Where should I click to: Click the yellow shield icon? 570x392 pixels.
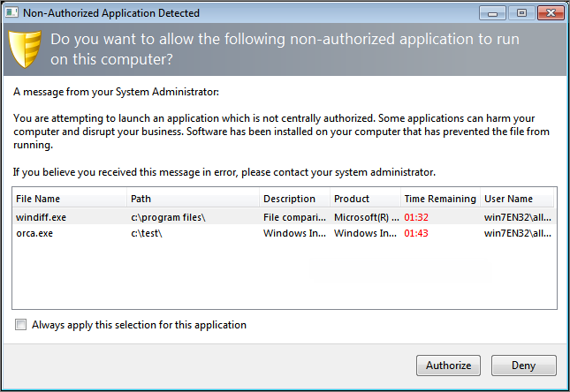point(27,49)
